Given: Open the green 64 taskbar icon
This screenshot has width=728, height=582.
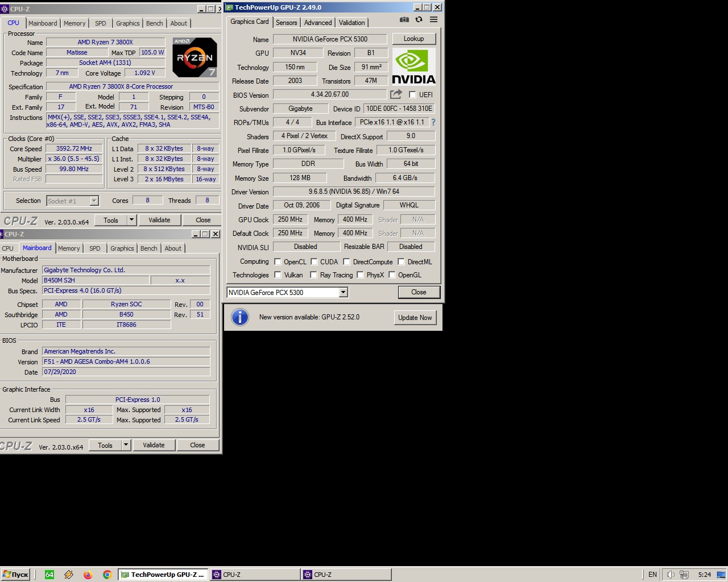Looking at the screenshot, I should [x=49, y=575].
